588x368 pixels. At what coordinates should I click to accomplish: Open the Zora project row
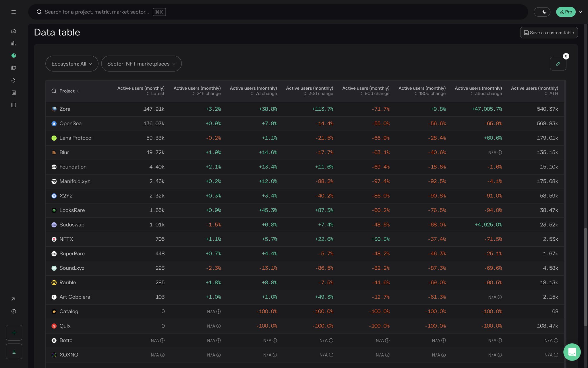[x=65, y=109]
